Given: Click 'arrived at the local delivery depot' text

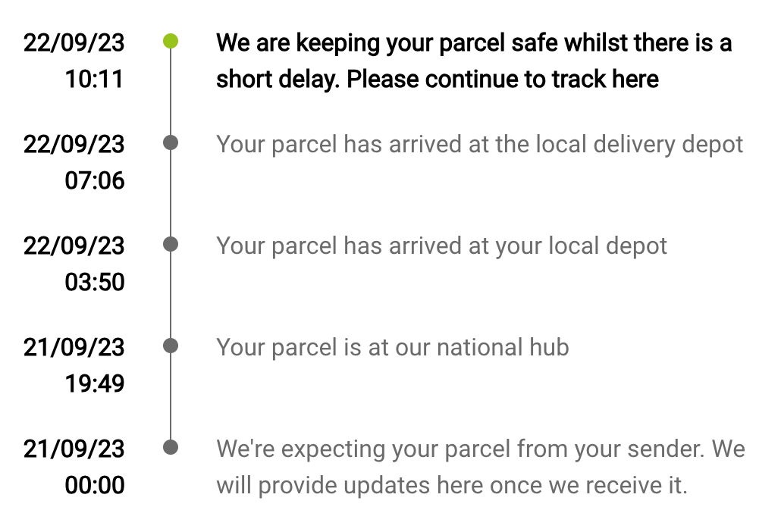Looking at the screenshot, I should [x=479, y=144].
